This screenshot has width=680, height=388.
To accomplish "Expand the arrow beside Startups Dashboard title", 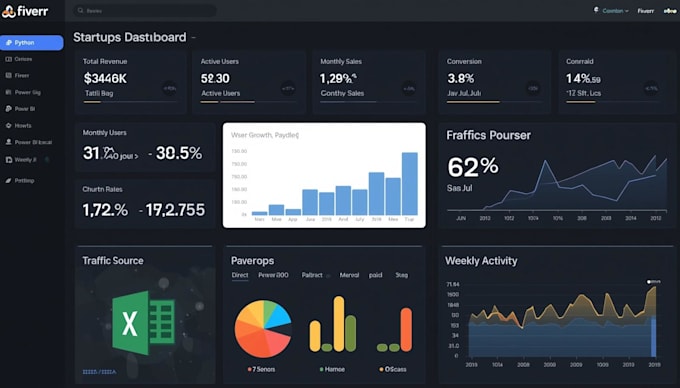I will 193,38.
